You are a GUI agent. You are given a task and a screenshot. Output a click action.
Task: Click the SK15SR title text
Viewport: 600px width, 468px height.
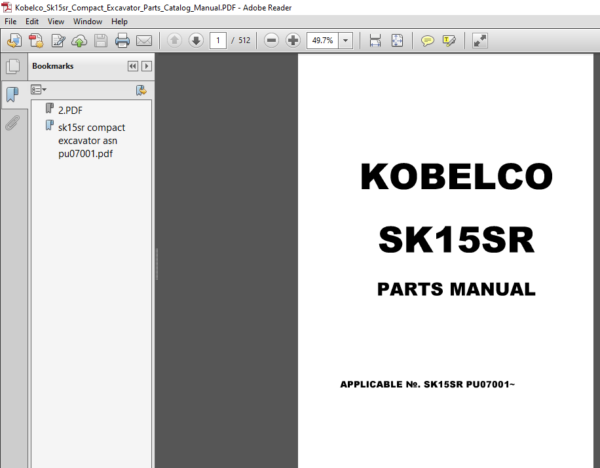point(456,240)
